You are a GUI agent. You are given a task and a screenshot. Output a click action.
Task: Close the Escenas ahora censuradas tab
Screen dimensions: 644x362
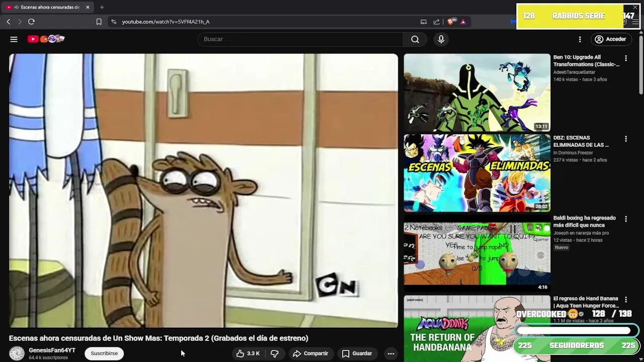[x=88, y=7]
